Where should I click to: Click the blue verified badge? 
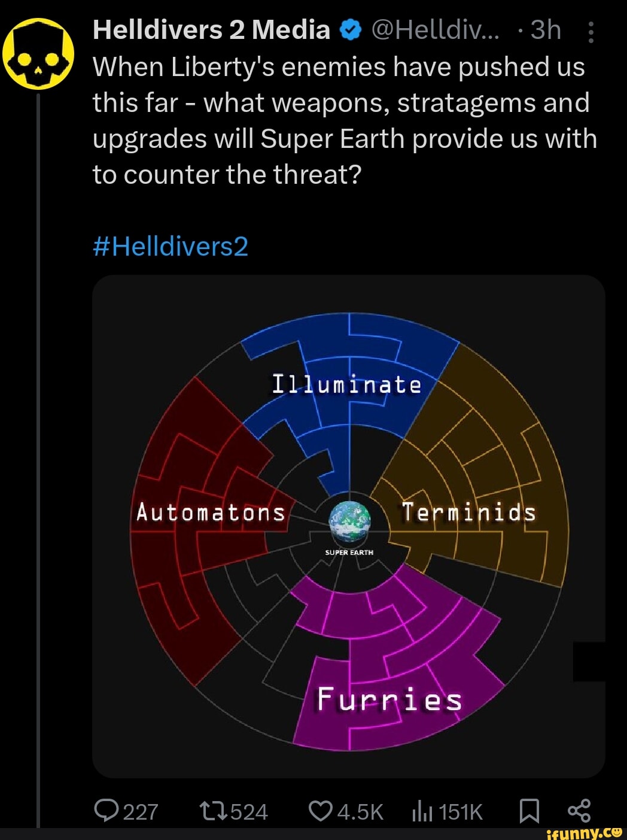click(x=351, y=30)
